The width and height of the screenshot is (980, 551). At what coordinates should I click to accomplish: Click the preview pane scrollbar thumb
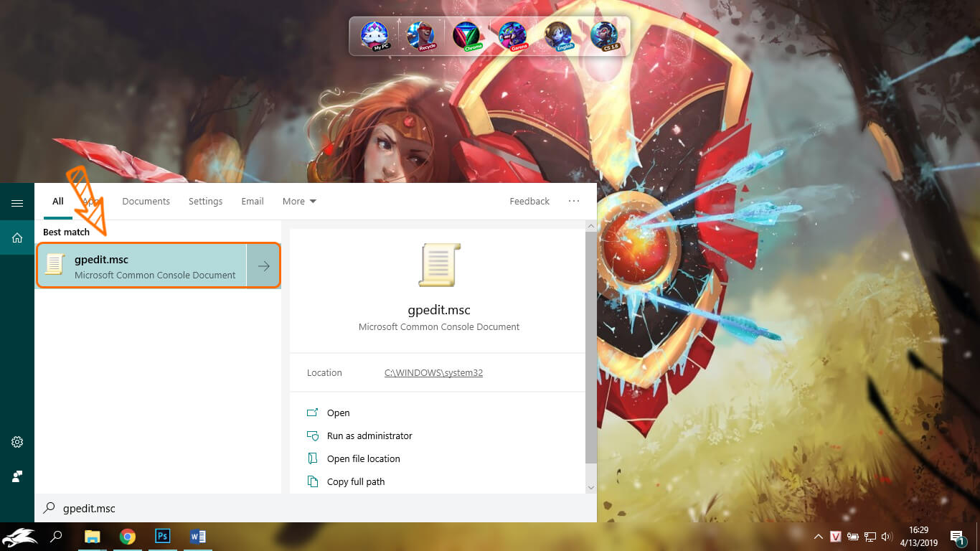[591, 348]
